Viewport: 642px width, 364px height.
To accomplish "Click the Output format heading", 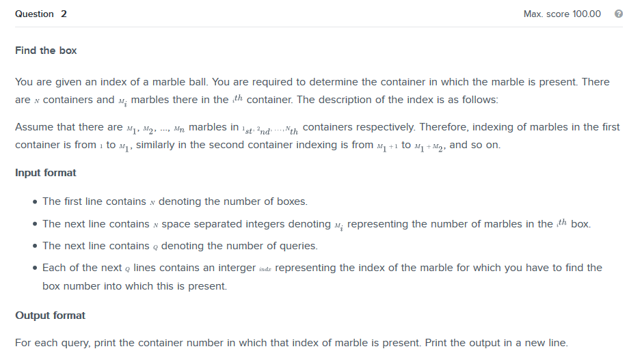I will click(50, 316).
